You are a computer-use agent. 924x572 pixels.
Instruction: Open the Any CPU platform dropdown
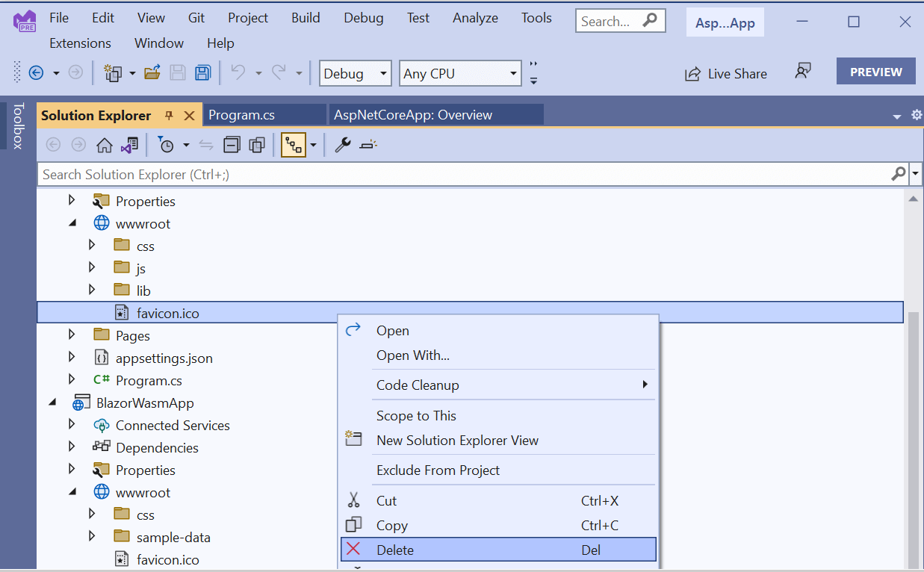coord(460,73)
